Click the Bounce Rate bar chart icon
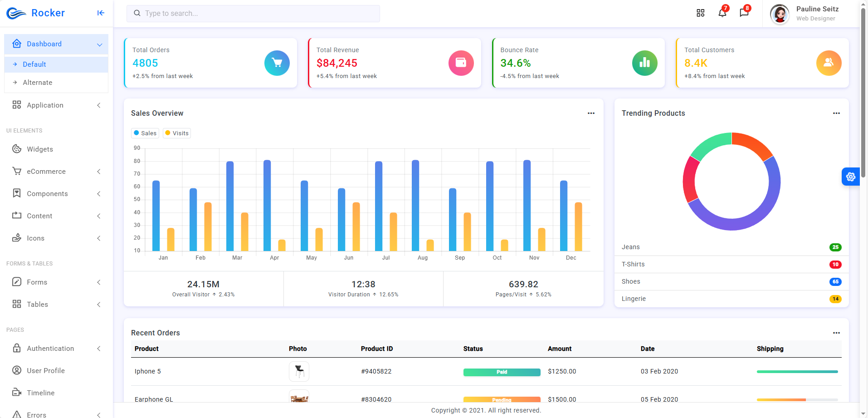868x418 pixels. (644, 63)
